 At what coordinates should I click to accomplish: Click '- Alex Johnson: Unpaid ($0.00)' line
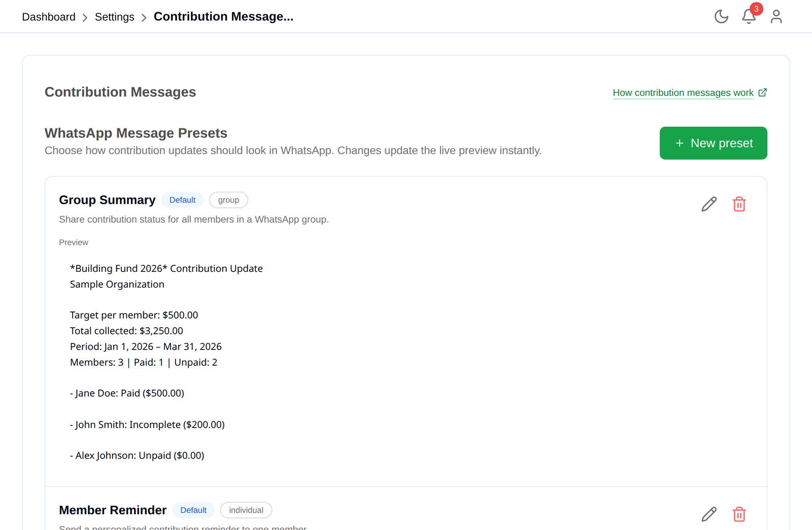pos(137,455)
